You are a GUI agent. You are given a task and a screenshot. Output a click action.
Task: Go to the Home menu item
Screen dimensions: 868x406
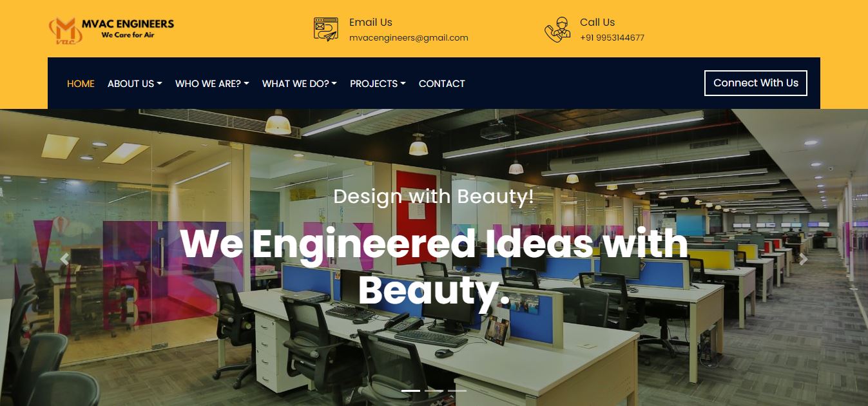point(81,84)
